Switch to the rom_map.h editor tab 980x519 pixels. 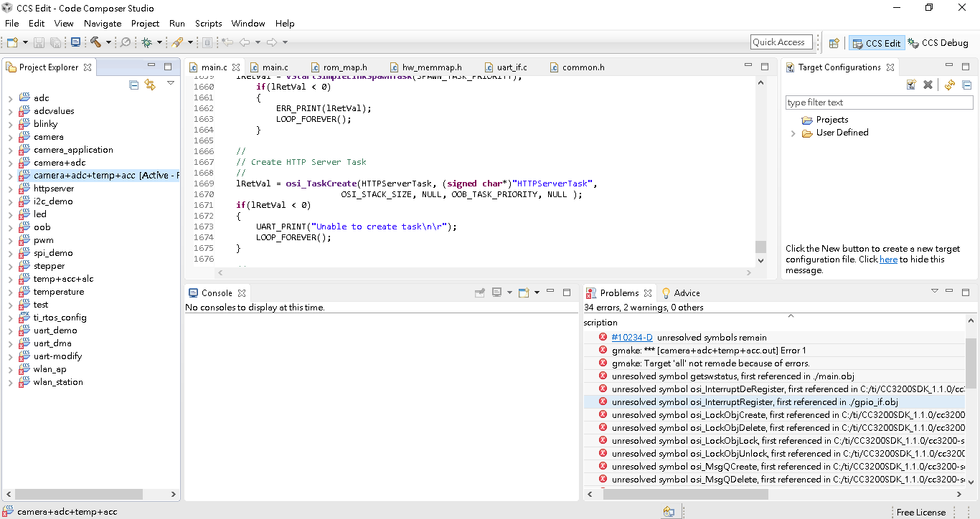[344, 67]
